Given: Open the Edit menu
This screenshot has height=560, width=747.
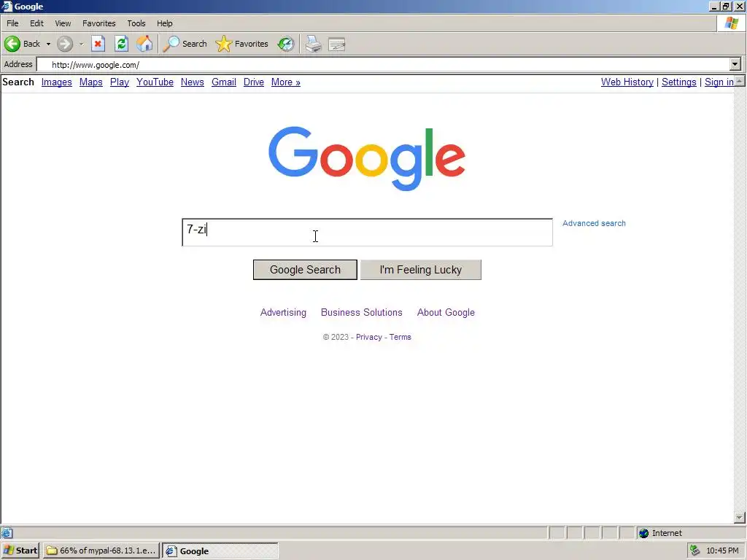Looking at the screenshot, I should click(x=36, y=23).
